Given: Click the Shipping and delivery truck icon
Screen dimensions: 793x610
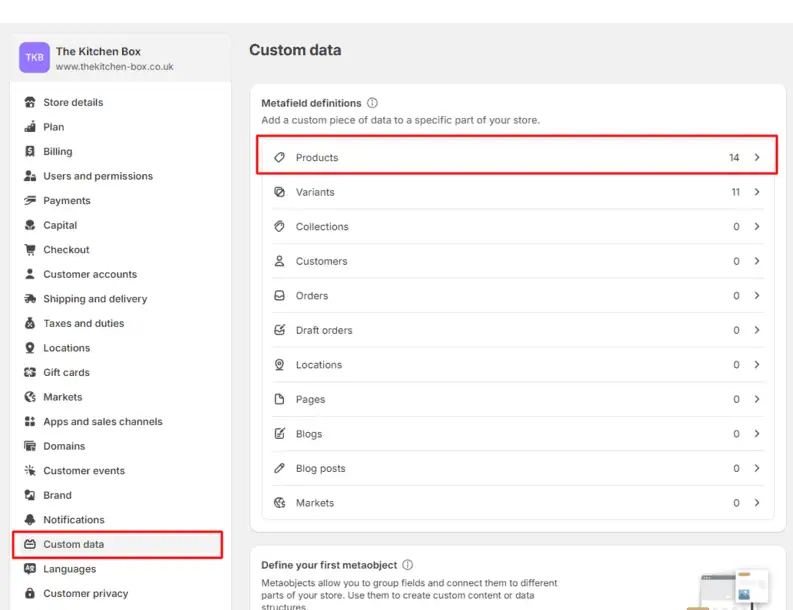Looking at the screenshot, I should point(30,298).
